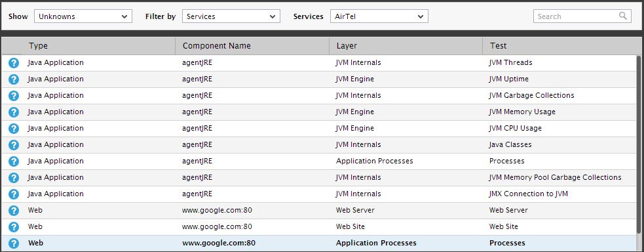644x252 pixels.
Task: Click into the Search input field
Action: click(x=582, y=16)
